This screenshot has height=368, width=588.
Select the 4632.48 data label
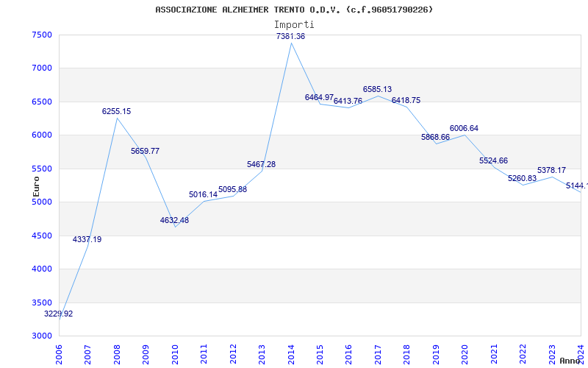(174, 220)
